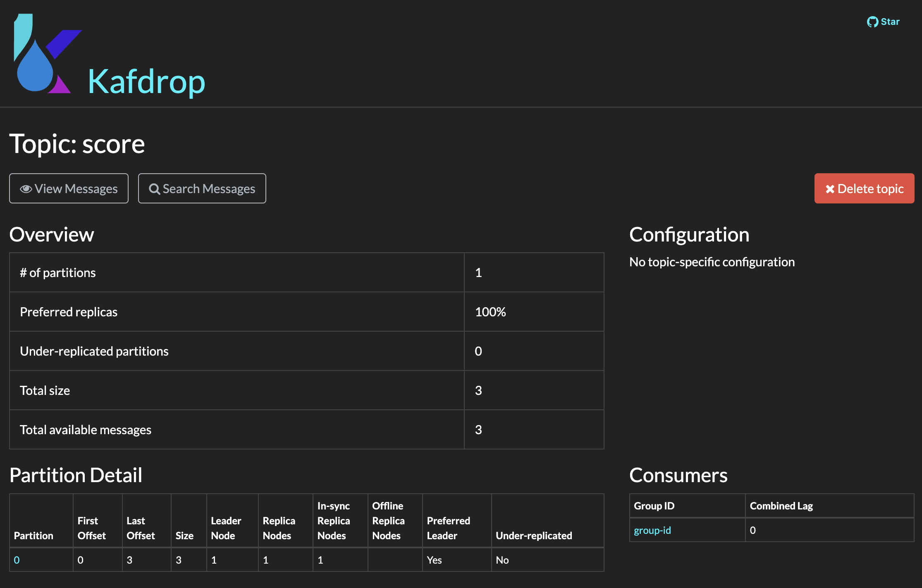Click the GitHub octocat icon
This screenshot has height=588, width=922.
pyautogui.click(x=872, y=22)
